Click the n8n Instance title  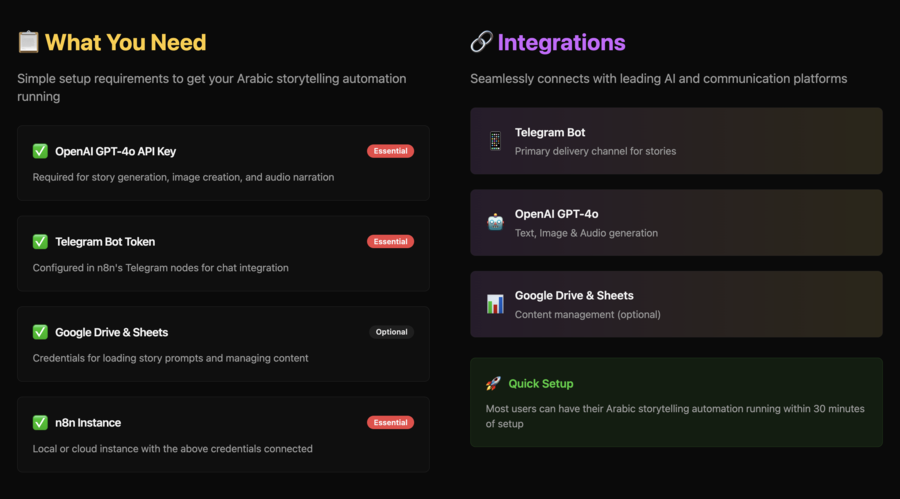(x=88, y=423)
